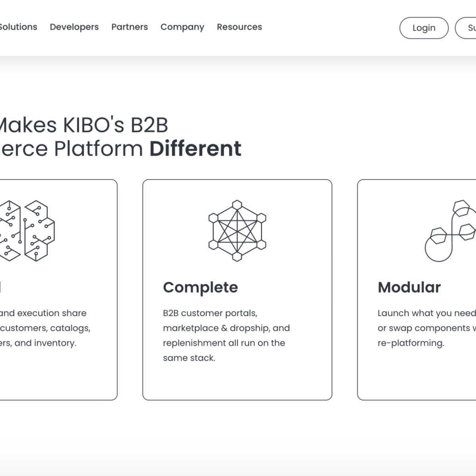Open the Company menu

[x=182, y=27]
